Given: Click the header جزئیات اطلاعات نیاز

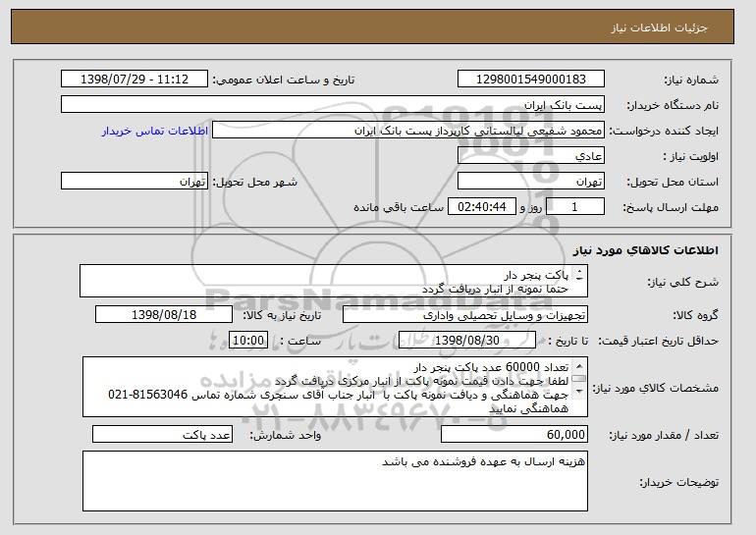Looking at the screenshot, I should (660, 27).
